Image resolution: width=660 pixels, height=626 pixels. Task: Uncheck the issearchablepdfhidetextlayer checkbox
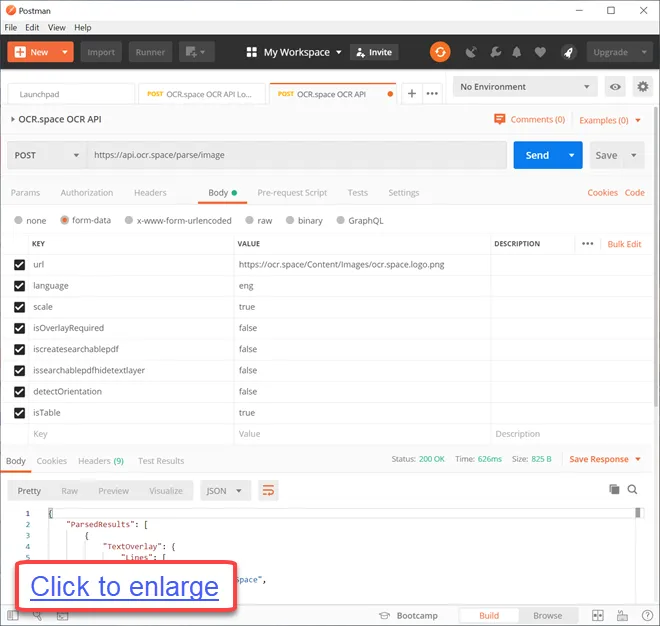pos(19,370)
